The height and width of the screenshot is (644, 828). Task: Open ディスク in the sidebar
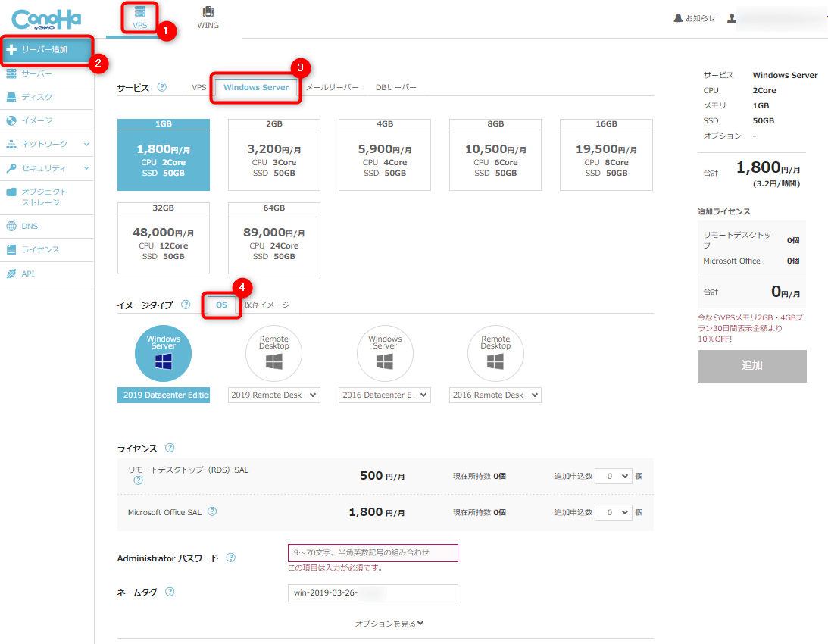(x=36, y=97)
